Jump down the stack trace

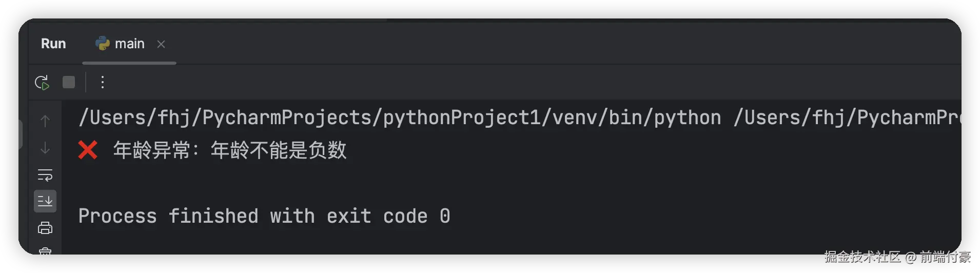[45, 148]
